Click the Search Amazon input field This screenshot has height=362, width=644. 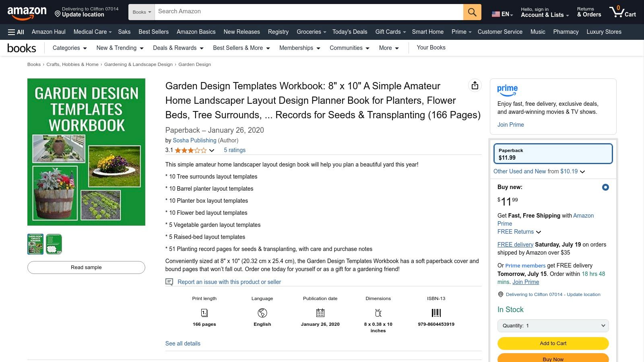(x=309, y=12)
